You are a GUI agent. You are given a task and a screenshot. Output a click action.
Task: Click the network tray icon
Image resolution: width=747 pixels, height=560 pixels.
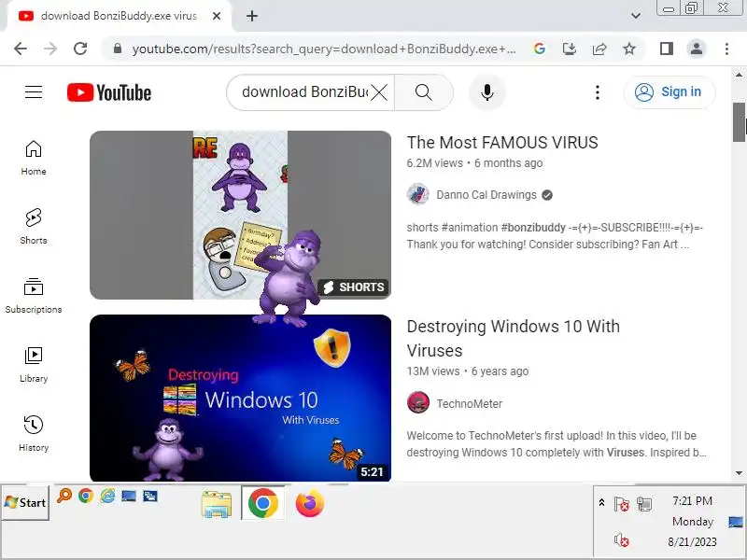click(x=644, y=503)
